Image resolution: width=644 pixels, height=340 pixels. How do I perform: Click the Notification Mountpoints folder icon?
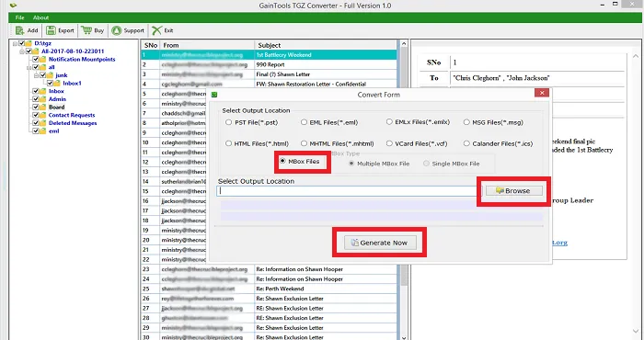[42, 60]
